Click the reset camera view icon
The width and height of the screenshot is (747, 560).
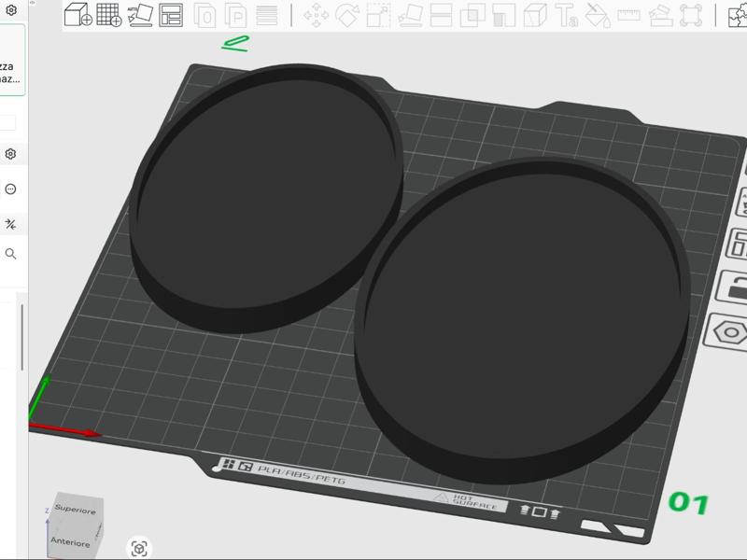coord(138,548)
